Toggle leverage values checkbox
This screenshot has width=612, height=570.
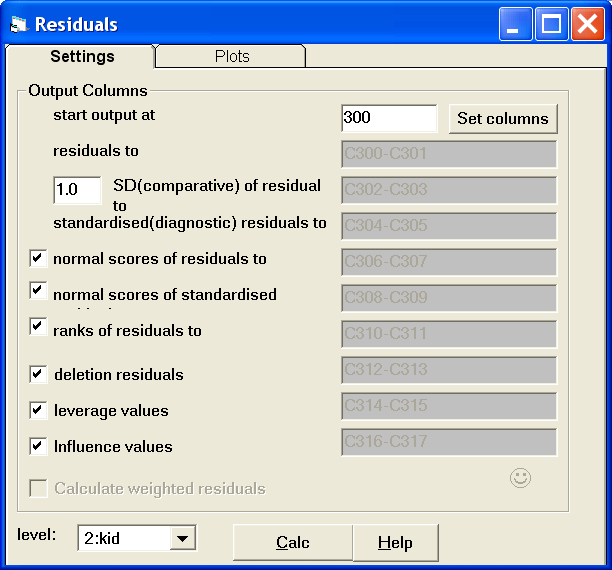tap(38, 410)
